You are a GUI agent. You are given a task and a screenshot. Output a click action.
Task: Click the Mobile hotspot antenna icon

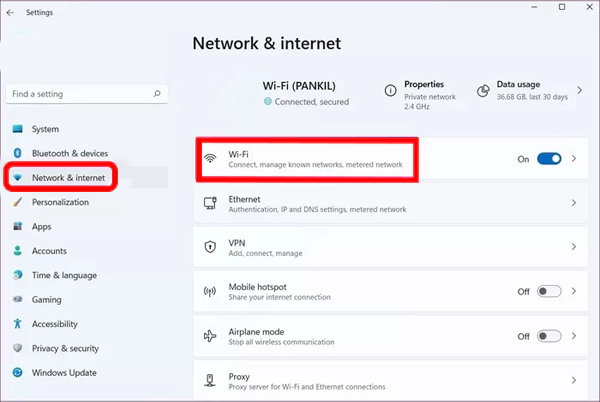pos(210,291)
